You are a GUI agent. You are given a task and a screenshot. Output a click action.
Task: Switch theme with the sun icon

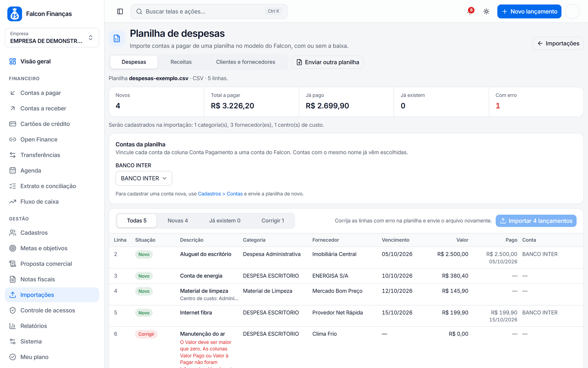[486, 11]
